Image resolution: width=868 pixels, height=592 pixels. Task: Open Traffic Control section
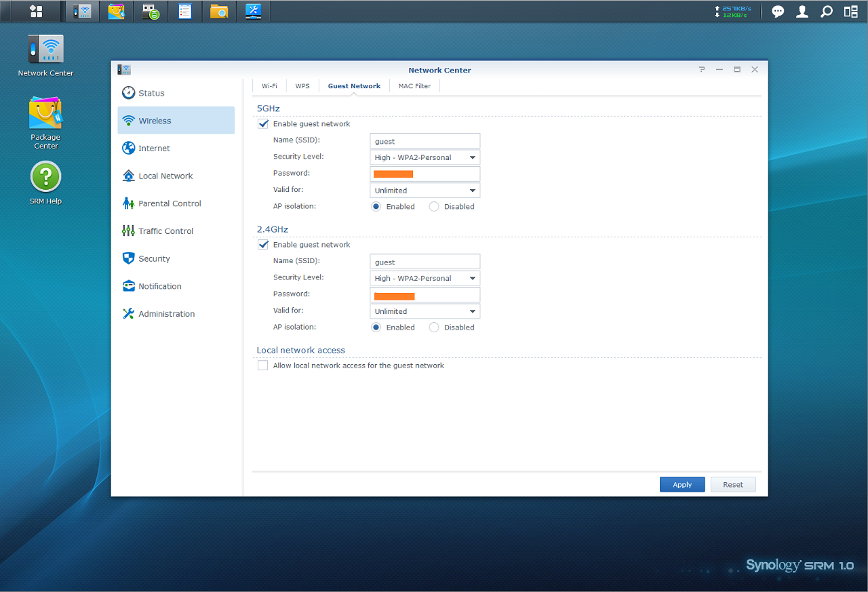click(176, 231)
